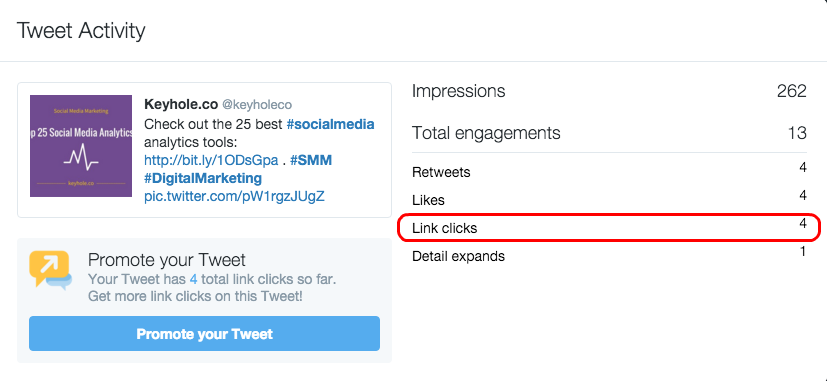
Task: Select the Retweets metric row
Action: [x=609, y=172]
